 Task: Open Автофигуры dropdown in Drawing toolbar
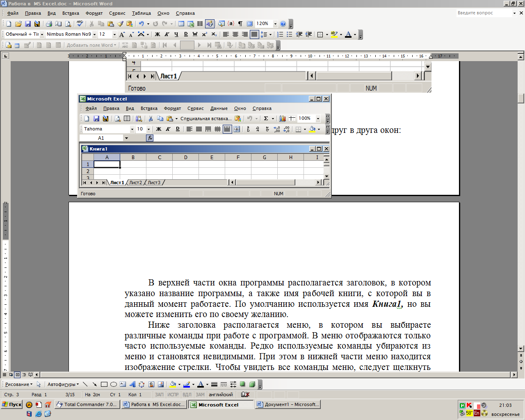[63, 384]
